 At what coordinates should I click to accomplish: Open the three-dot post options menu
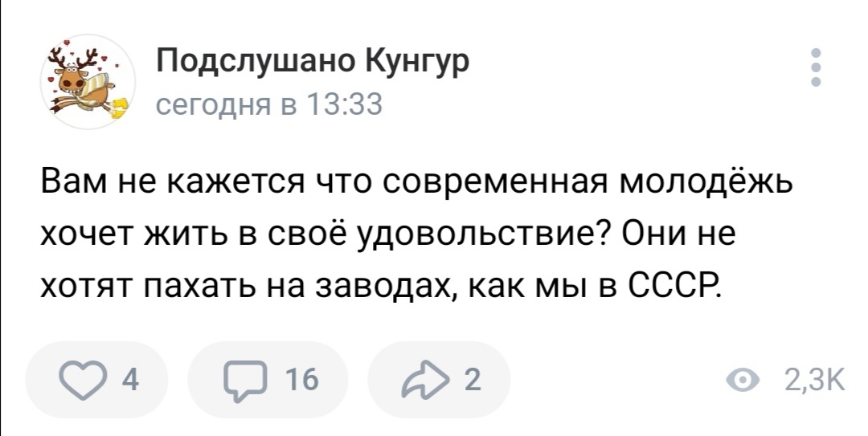click(817, 67)
